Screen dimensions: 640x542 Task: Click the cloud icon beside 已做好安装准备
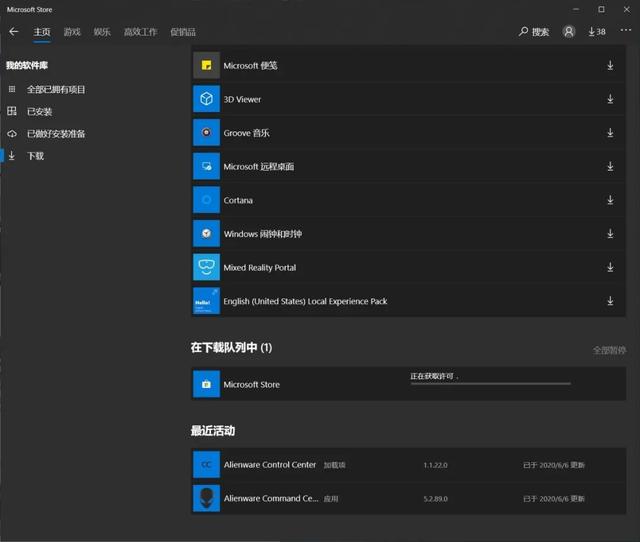(x=12, y=133)
